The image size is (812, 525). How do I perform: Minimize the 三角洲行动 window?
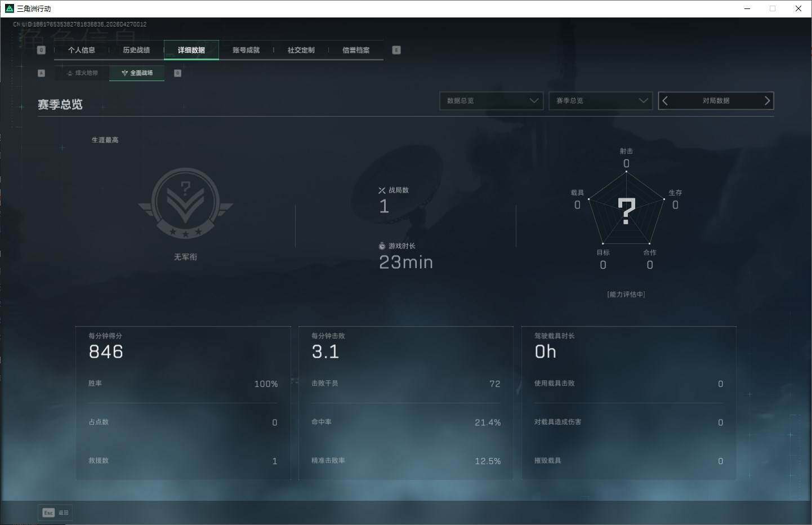click(747, 8)
